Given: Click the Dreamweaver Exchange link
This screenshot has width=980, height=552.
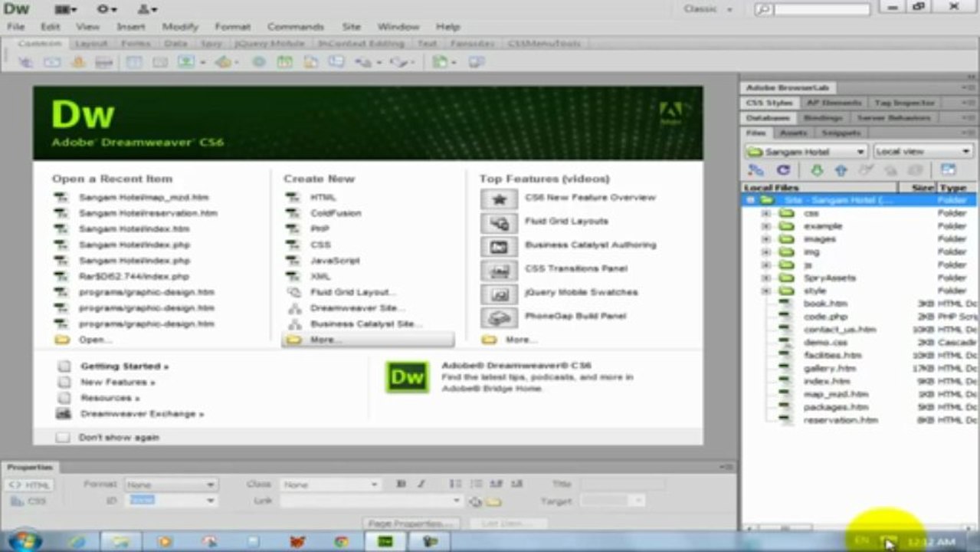Looking at the screenshot, I should pyautogui.click(x=142, y=414).
